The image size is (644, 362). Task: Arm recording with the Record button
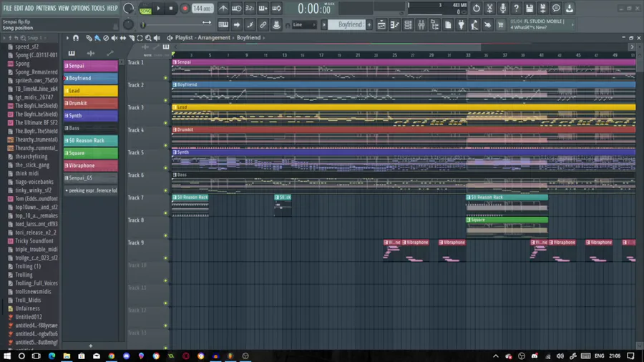pos(185,8)
